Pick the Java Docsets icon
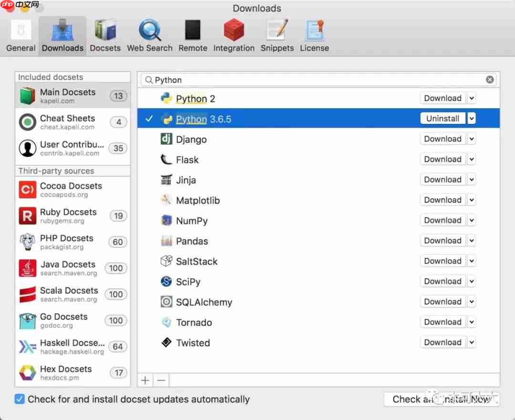The image size is (515, 420). tap(28, 268)
